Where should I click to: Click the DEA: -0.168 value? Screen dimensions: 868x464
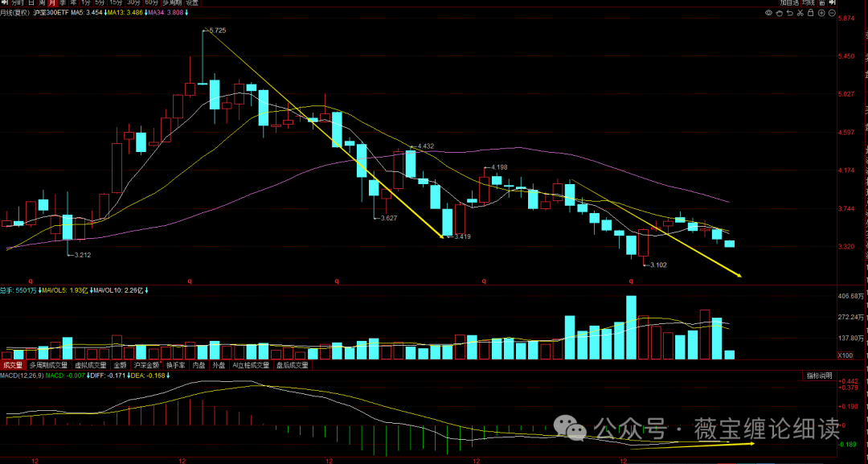coord(148,376)
